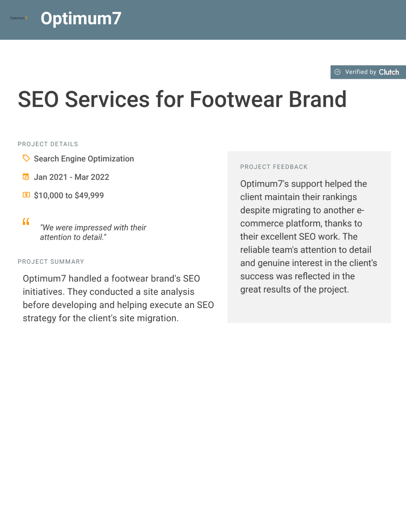The width and height of the screenshot is (406, 532).
Task: Click the SEO Services for Footwear Brand title
Action: click(182, 99)
